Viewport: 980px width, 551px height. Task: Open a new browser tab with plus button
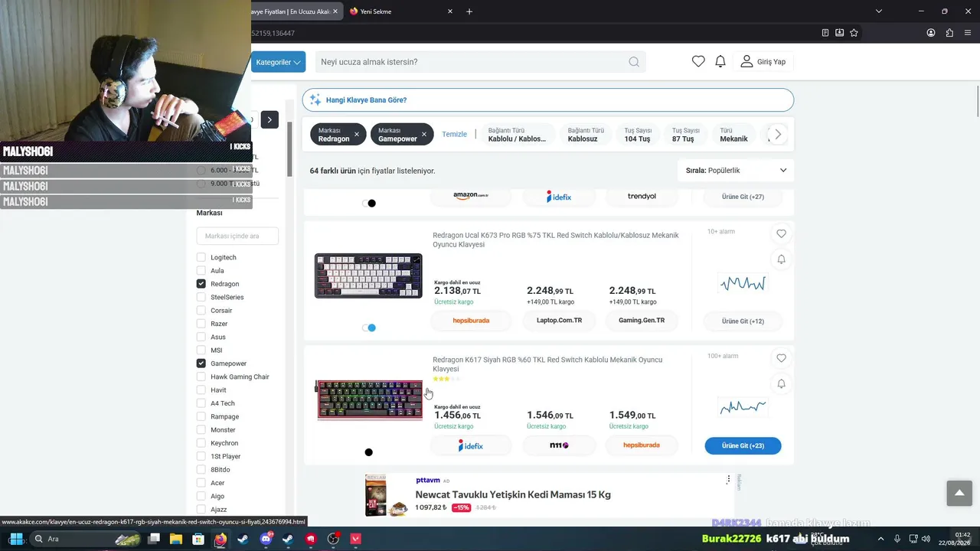469,11
